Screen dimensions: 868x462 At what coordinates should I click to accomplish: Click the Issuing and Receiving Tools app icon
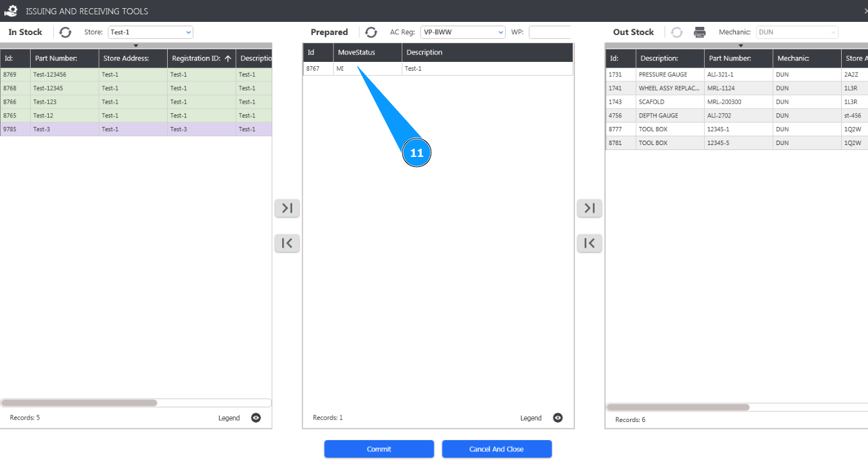(x=11, y=11)
